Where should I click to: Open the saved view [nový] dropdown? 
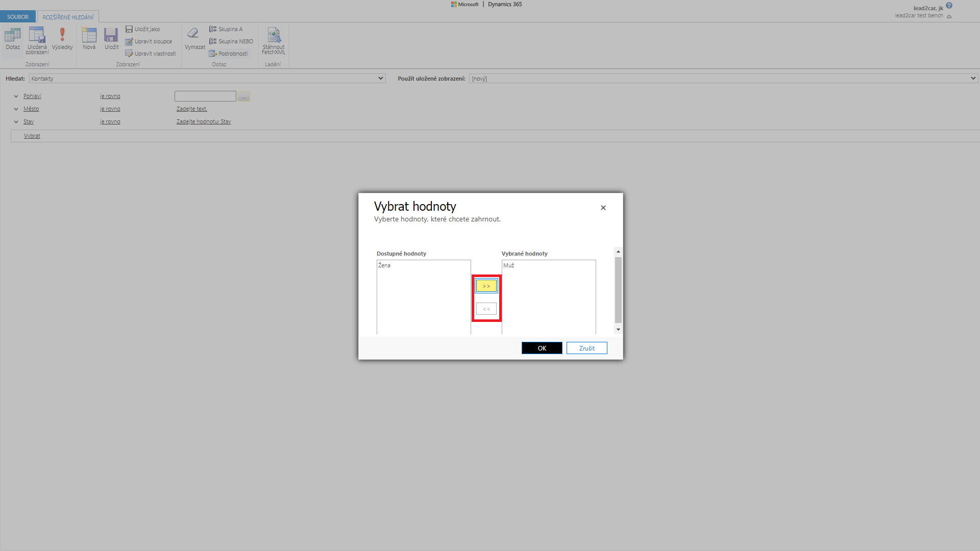pos(722,79)
